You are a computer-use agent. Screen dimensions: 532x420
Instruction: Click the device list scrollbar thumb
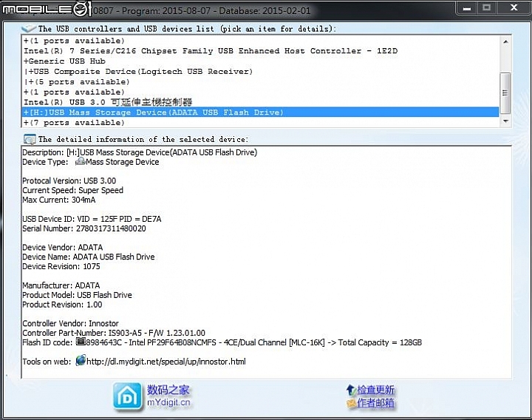click(505, 92)
